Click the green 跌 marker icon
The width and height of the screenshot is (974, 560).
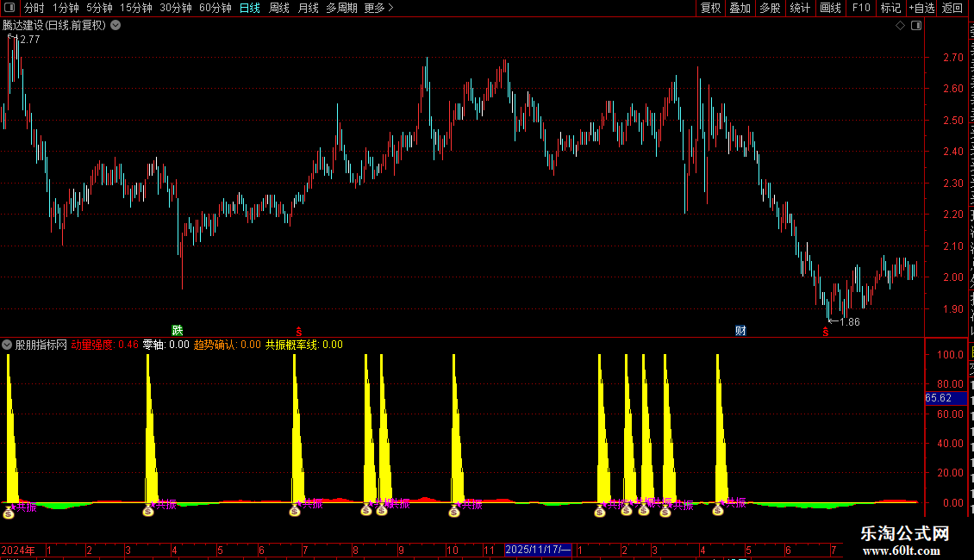point(178,330)
